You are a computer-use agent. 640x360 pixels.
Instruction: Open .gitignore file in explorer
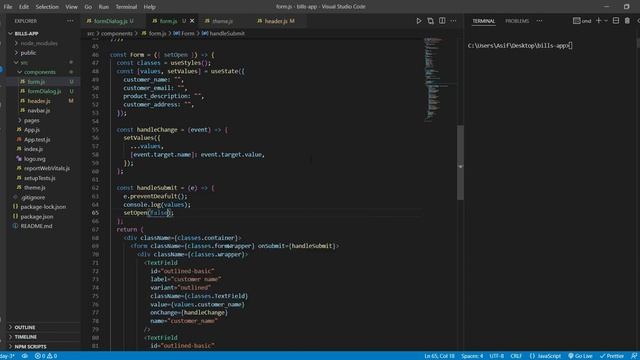pyautogui.click(x=33, y=197)
